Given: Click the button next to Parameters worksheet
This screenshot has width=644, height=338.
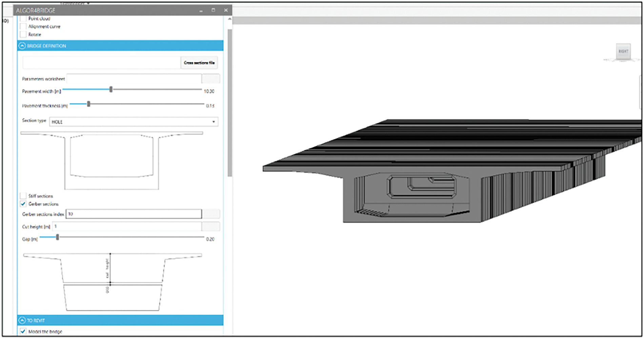Looking at the screenshot, I should click(x=210, y=79).
